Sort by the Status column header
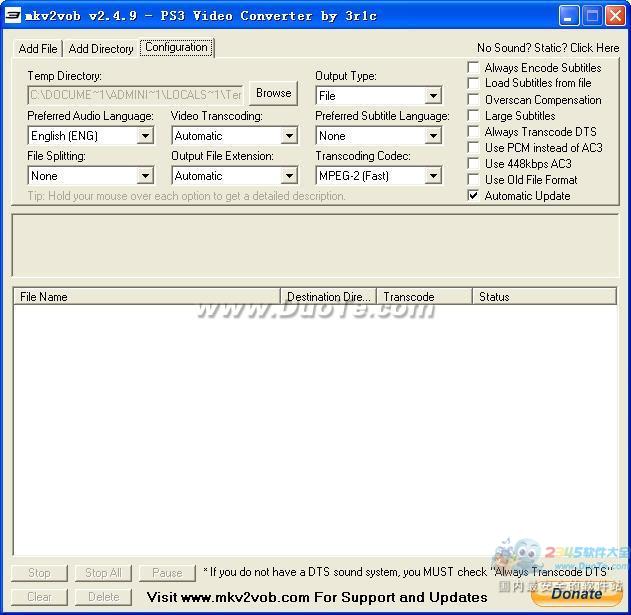This screenshot has height=615, width=631. point(543,297)
